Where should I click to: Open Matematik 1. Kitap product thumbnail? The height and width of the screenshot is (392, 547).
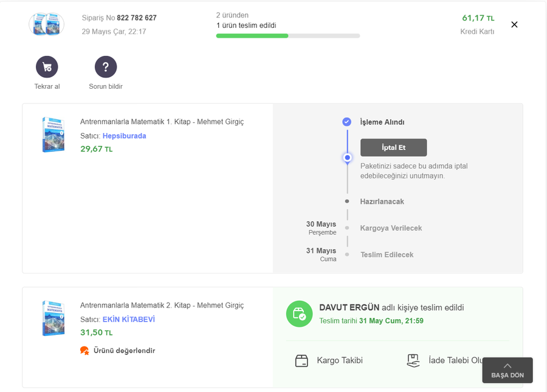click(x=53, y=134)
